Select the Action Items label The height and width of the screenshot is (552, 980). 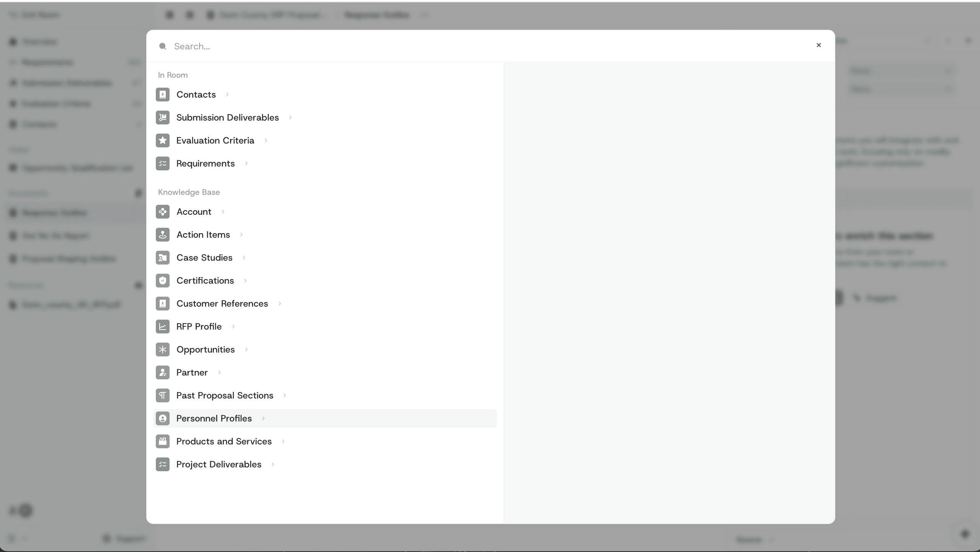tap(203, 235)
